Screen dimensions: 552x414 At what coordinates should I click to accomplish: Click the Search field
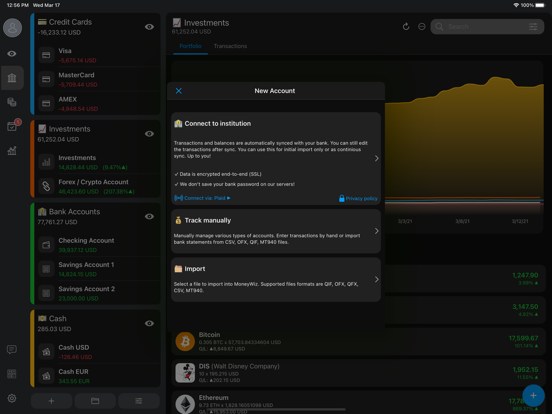click(x=487, y=27)
